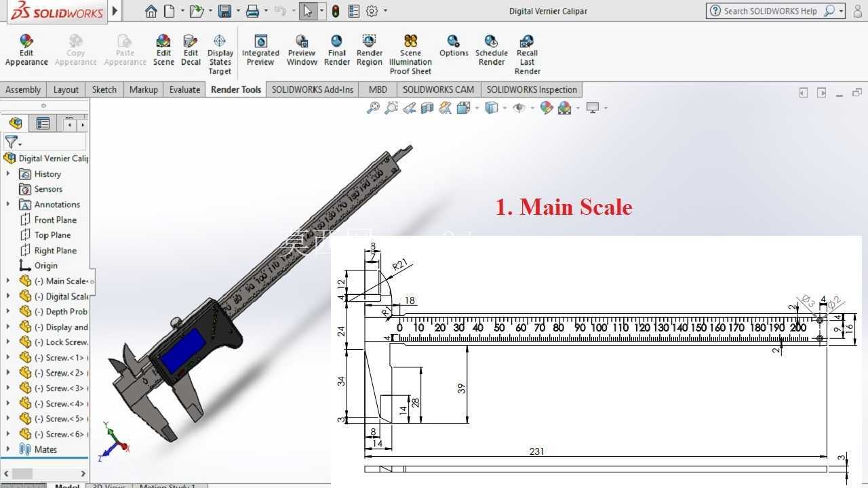
Task: Open the Preview Window
Action: point(302,50)
